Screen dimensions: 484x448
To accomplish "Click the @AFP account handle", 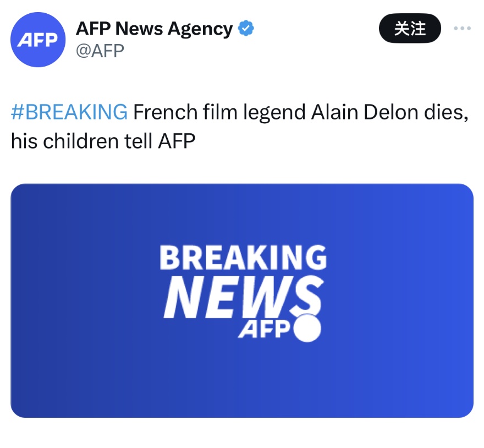I will (x=100, y=51).
